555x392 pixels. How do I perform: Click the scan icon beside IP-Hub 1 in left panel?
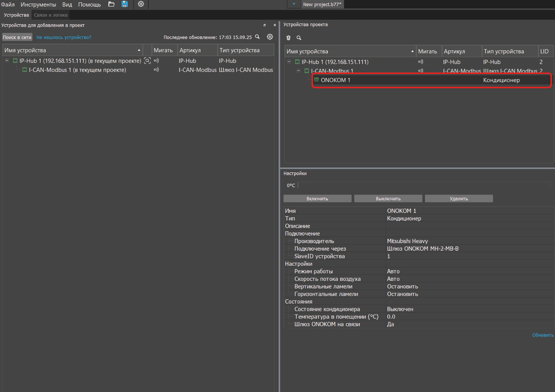[147, 61]
